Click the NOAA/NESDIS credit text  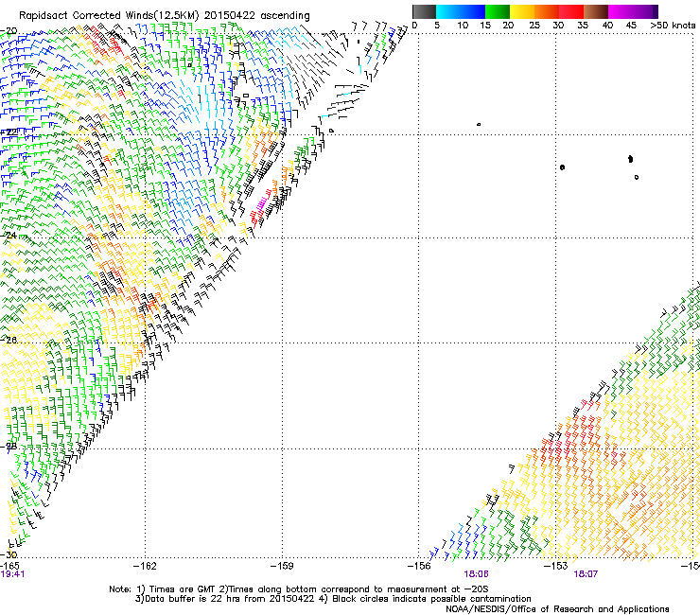pyautogui.click(x=557, y=609)
